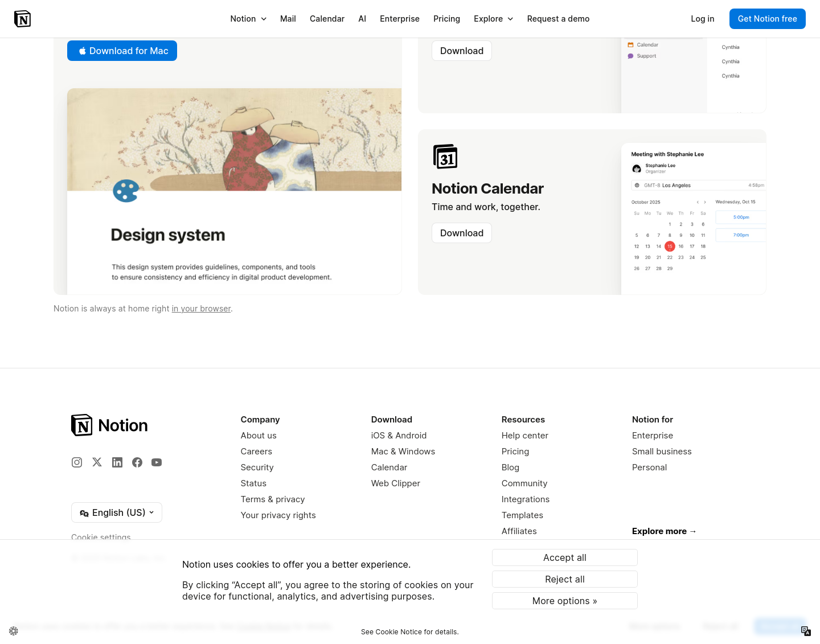This screenshot has width=820, height=644.
Task: Open the Notion X (Twitter) icon
Action: [x=97, y=462]
